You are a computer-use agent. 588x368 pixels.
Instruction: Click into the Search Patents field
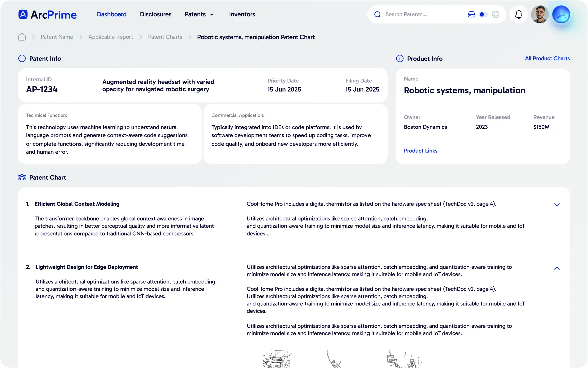pyautogui.click(x=421, y=14)
